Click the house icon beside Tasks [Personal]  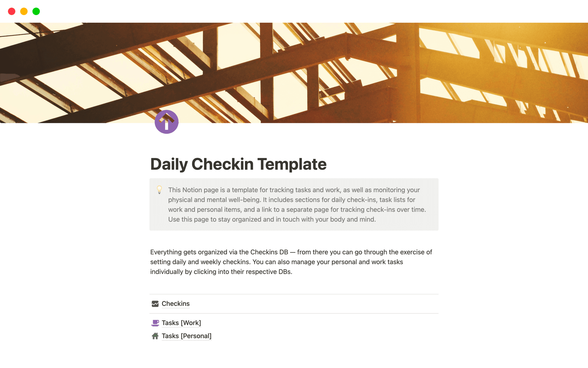[x=156, y=336]
